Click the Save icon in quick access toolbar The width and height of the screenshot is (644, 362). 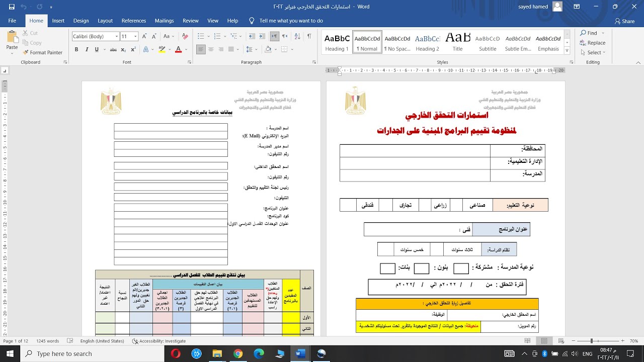12,7
